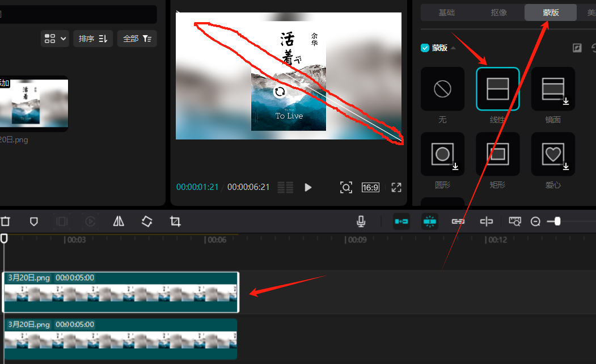Click the microphone record icon
The height and width of the screenshot is (364, 596).
[x=361, y=222]
